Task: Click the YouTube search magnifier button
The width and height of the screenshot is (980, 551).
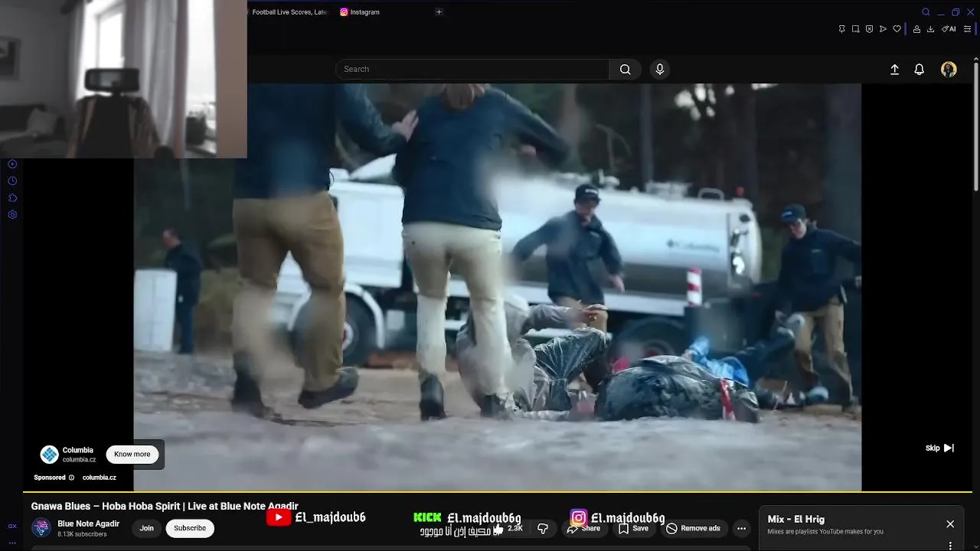Action: pyautogui.click(x=626, y=69)
